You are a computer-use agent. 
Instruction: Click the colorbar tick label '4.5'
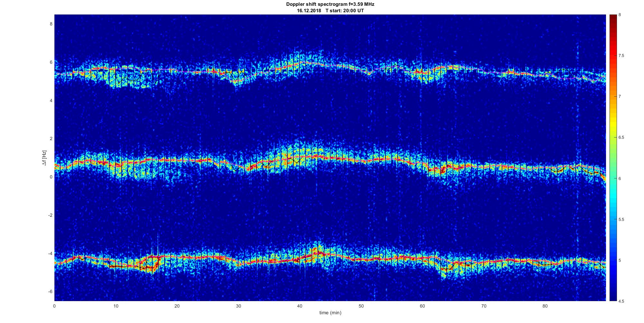pyautogui.click(x=621, y=301)
